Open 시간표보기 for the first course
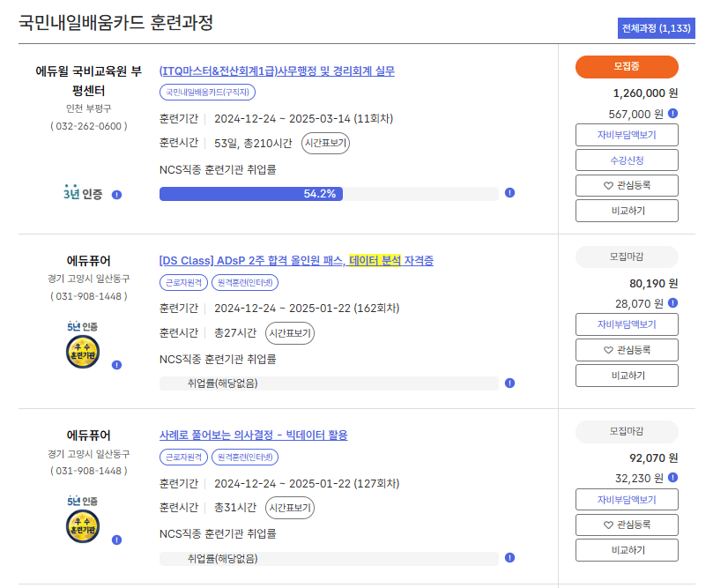713x588 pixels. coord(324,143)
